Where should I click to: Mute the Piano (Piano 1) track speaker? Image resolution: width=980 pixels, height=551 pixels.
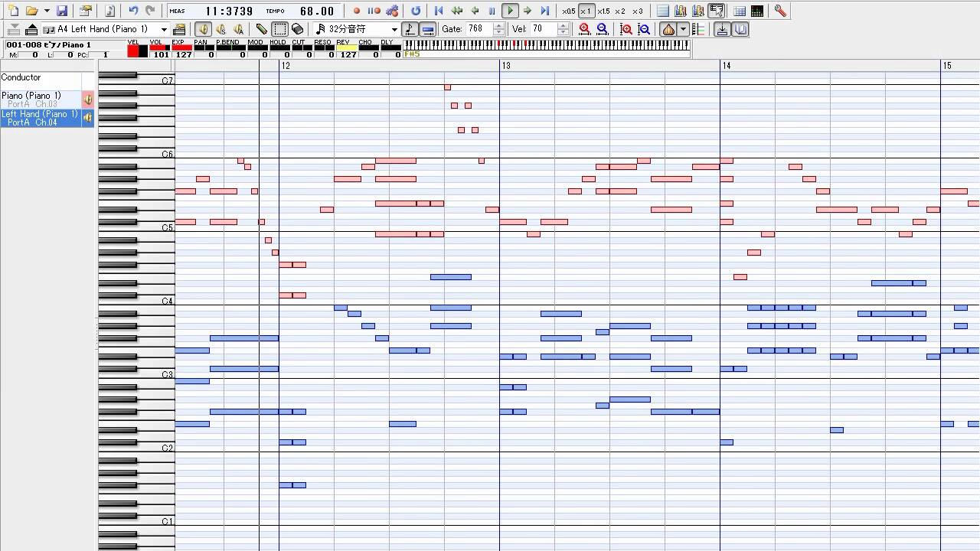pyautogui.click(x=88, y=99)
